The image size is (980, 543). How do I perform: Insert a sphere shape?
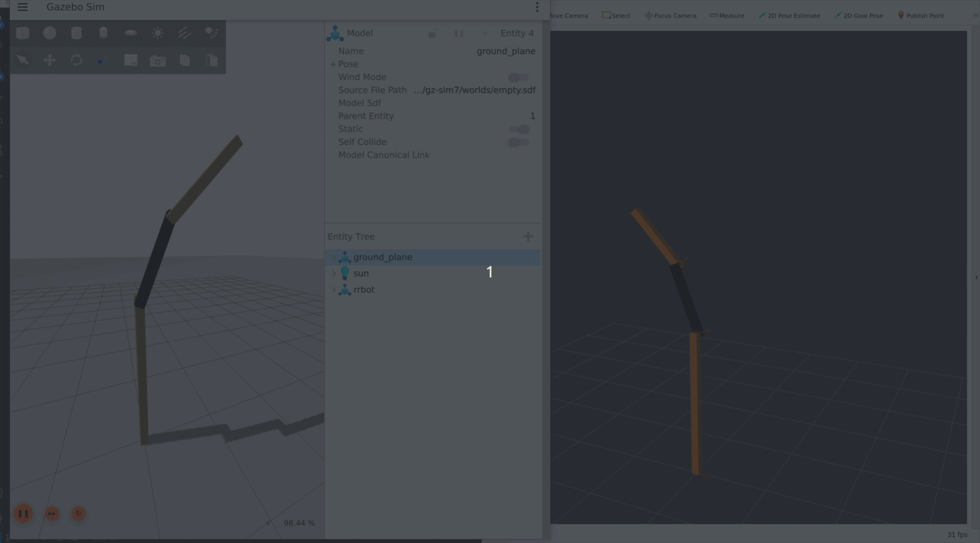pyautogui.click(x=50, y=33)
